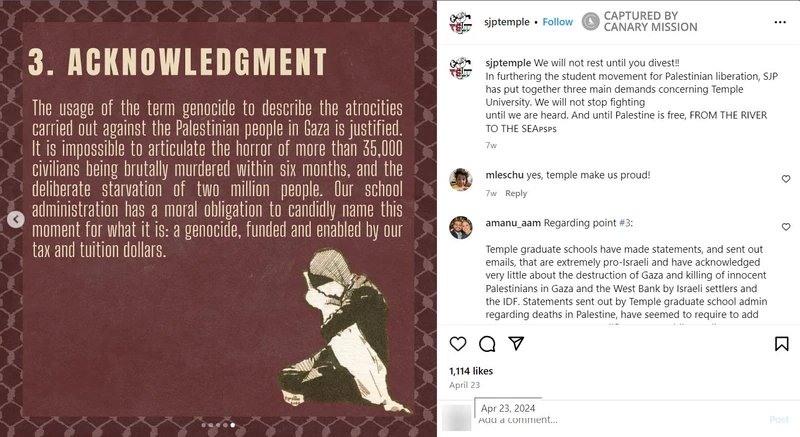The height and width of the screenshot is (437, 800).
Task: Go to previous carousel slide arrow
Action: 15,219
